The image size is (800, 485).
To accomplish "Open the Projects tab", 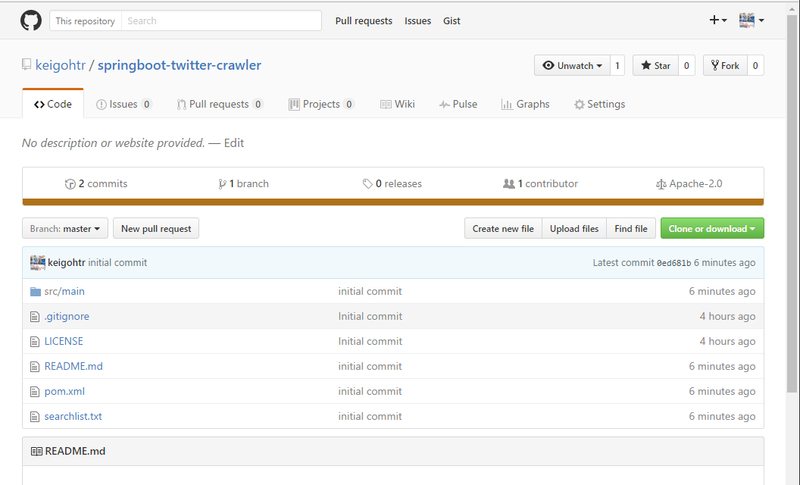I will (x=321, y=104).
